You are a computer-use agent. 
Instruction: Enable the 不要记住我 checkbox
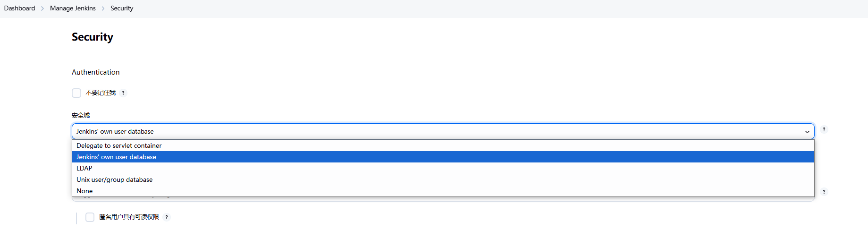click(76, 93)
